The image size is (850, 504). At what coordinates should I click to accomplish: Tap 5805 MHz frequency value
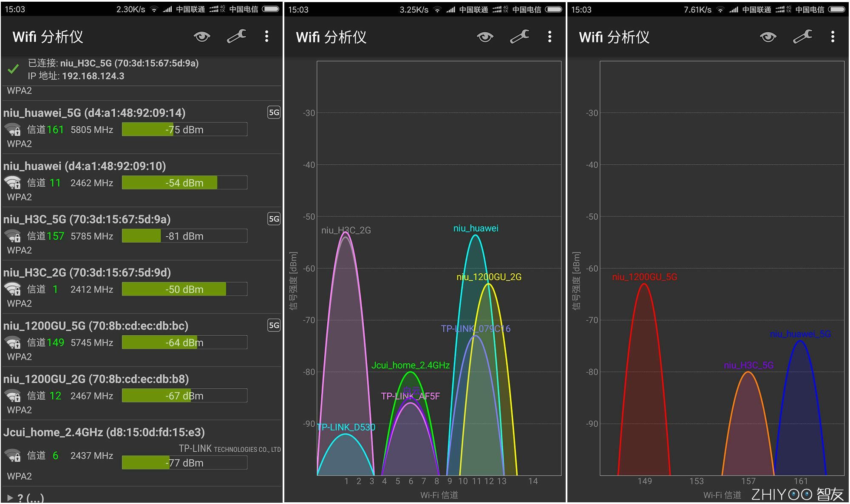pyautogui.click(x=92, y=130)
